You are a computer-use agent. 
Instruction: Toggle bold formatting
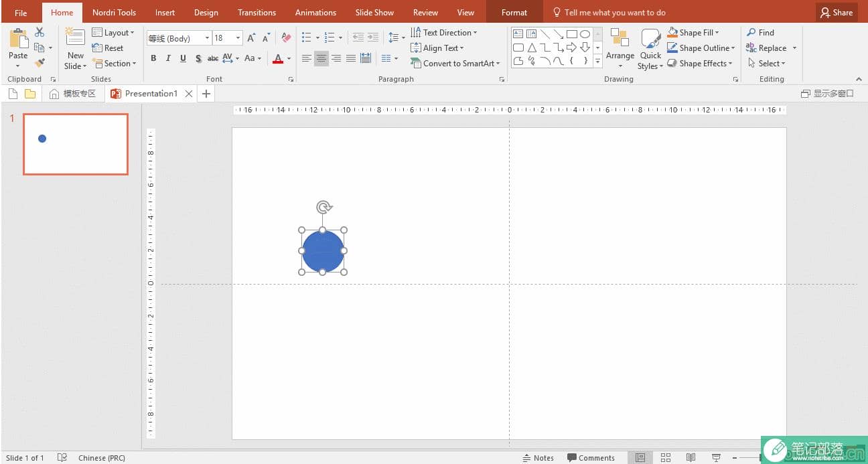pyautogui.click(x=153, y=59)
